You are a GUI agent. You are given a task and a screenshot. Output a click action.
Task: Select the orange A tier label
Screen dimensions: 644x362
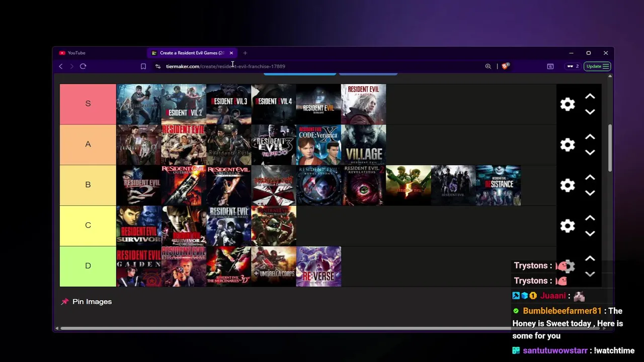pos(88,145)
